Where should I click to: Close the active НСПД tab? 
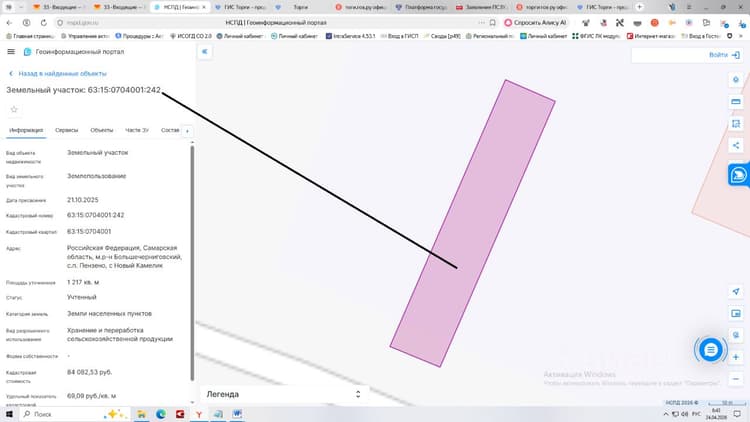click(x=204, y=7)
